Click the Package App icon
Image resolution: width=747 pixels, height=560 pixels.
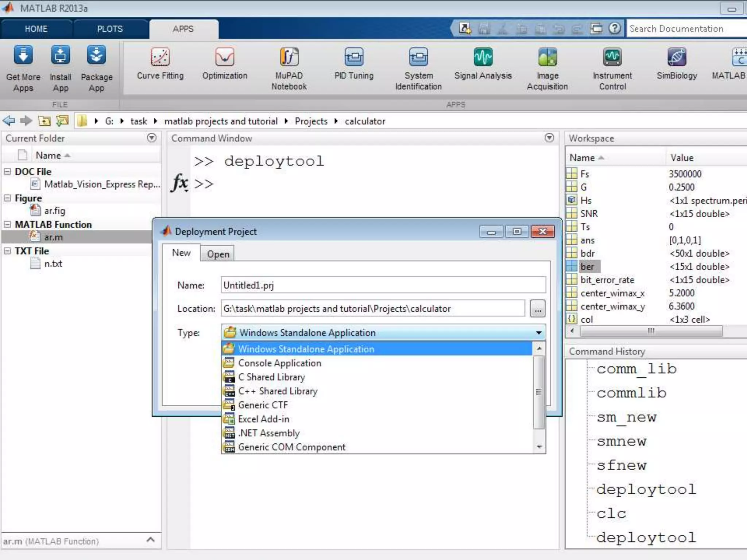coord(96,69)
